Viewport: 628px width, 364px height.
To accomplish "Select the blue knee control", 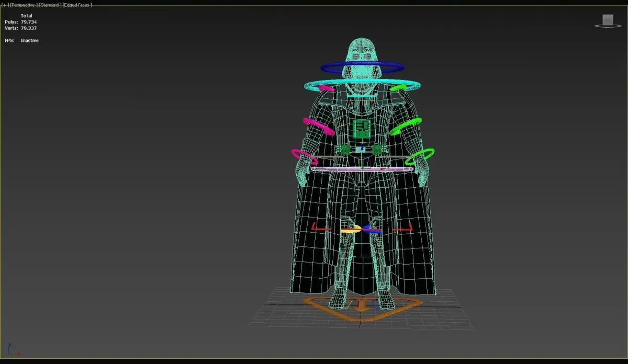I will click(x=372, y=229).
